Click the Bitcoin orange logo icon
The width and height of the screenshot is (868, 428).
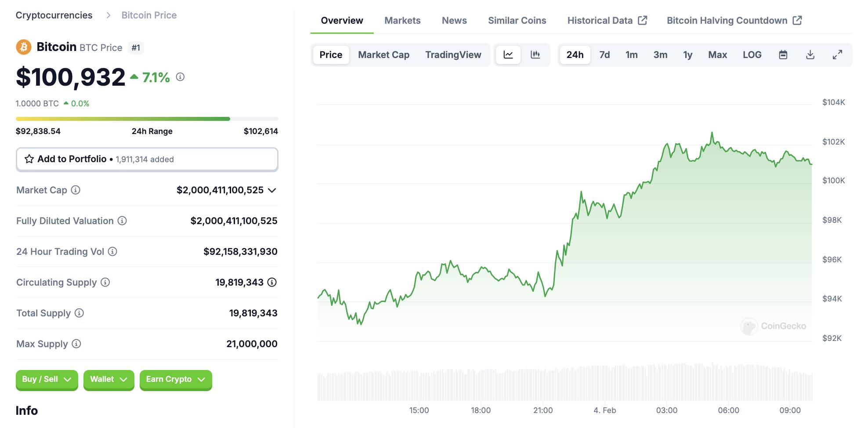click(24, 47)
